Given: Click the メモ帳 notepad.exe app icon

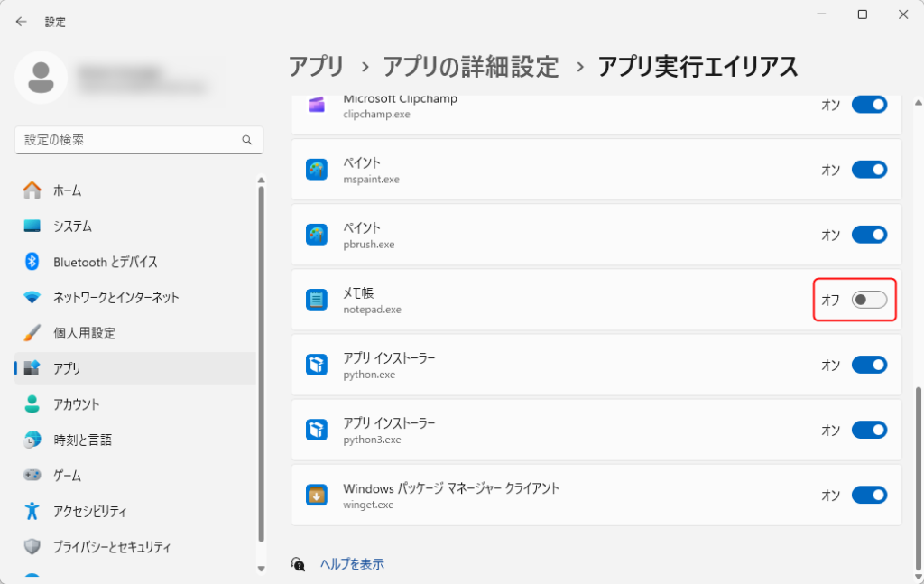Looking at the screenshot, I should click(316, 300).
